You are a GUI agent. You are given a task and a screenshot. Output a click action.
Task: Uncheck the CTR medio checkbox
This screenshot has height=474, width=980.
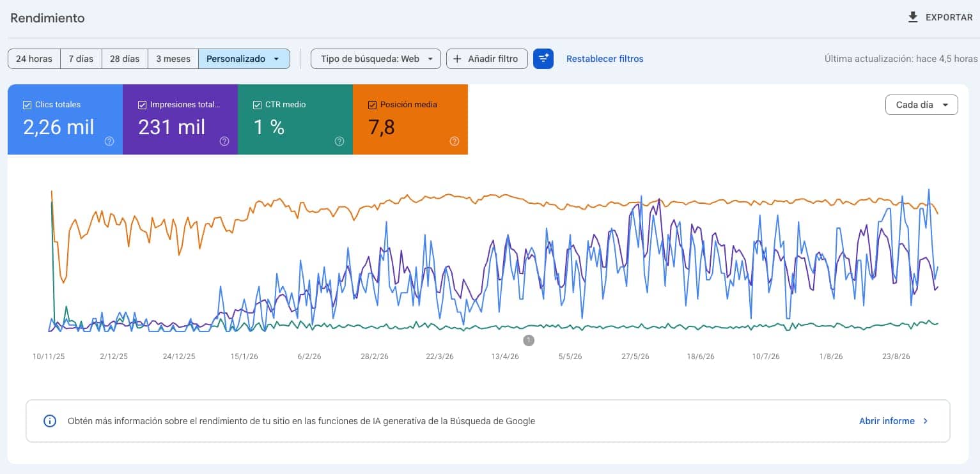(257, 105)
